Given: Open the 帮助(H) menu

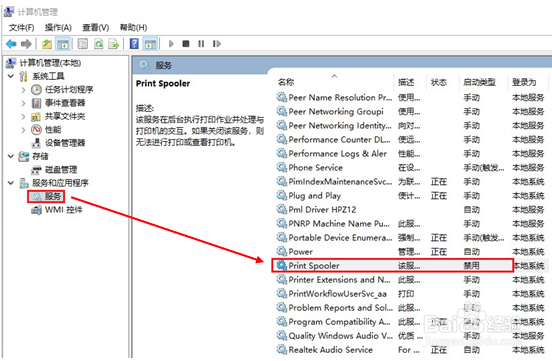Looking at the screenshot, I should [x=133, y=27].
